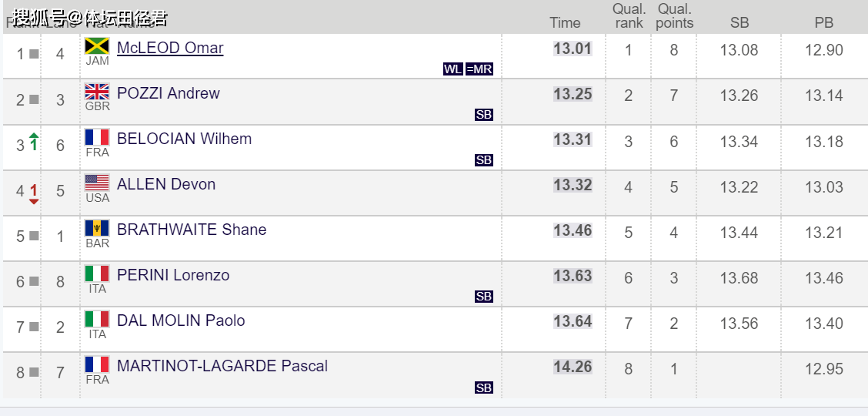The height and width of the screenshot is (416, 868).
Task: Click the 13.01 winning time
Action: tap(573, 49)
